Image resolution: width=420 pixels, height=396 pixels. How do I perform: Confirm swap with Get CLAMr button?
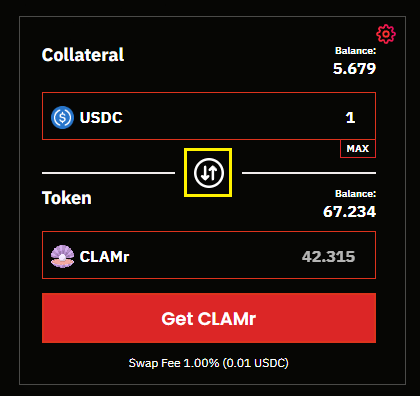pos(209,318)
